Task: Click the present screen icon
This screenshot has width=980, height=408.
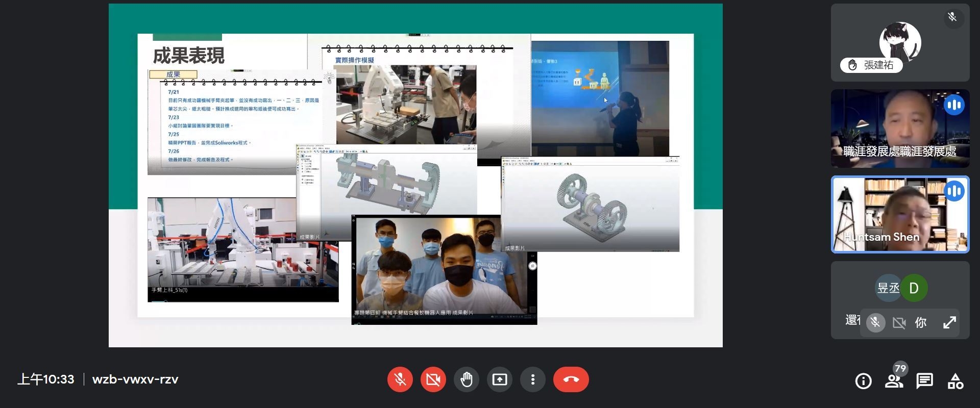Action: pos(499,379)
